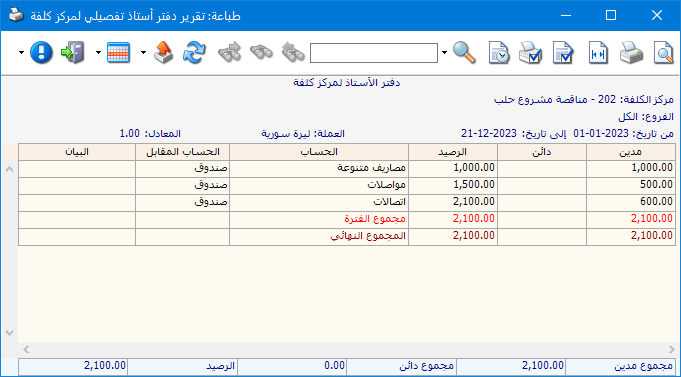681x377 pixels.
Task: Click the vertical scrollbar up arrow
Action: pos(10,169)
